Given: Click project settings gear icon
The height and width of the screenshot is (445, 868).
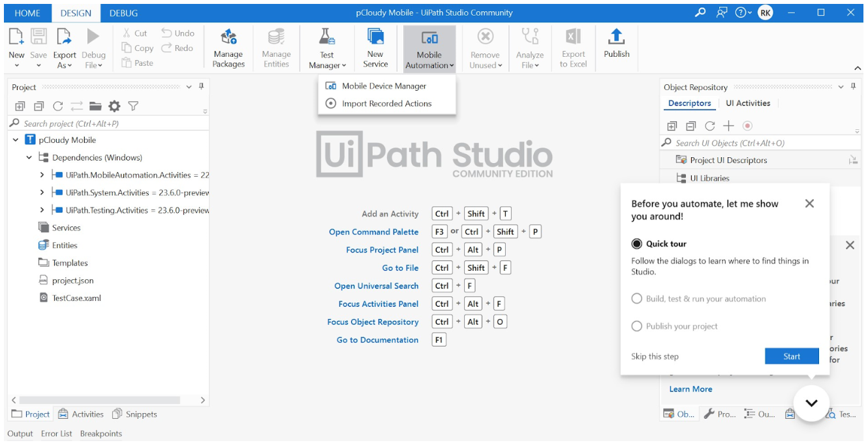Looking at the screenshot, I should click(x=114, y=106).
